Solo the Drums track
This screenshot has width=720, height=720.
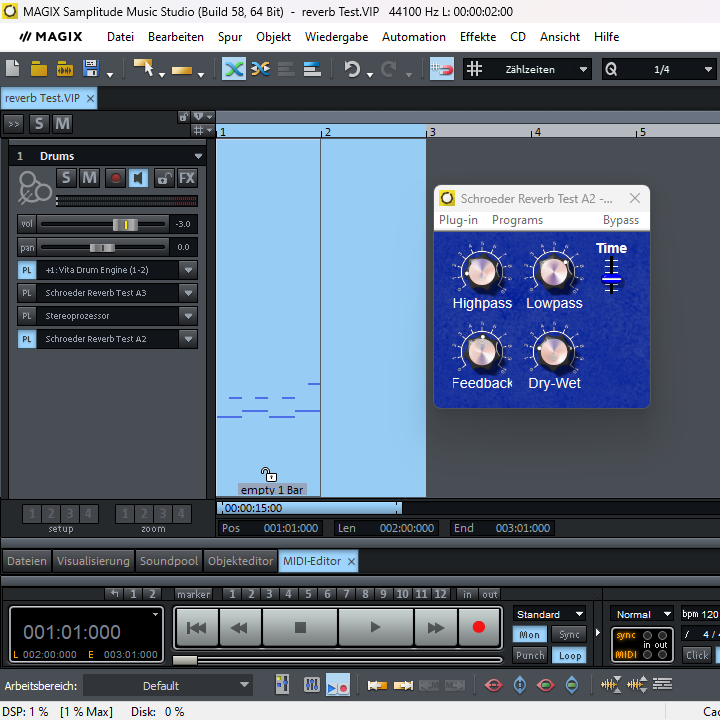(x=66, y=178)
